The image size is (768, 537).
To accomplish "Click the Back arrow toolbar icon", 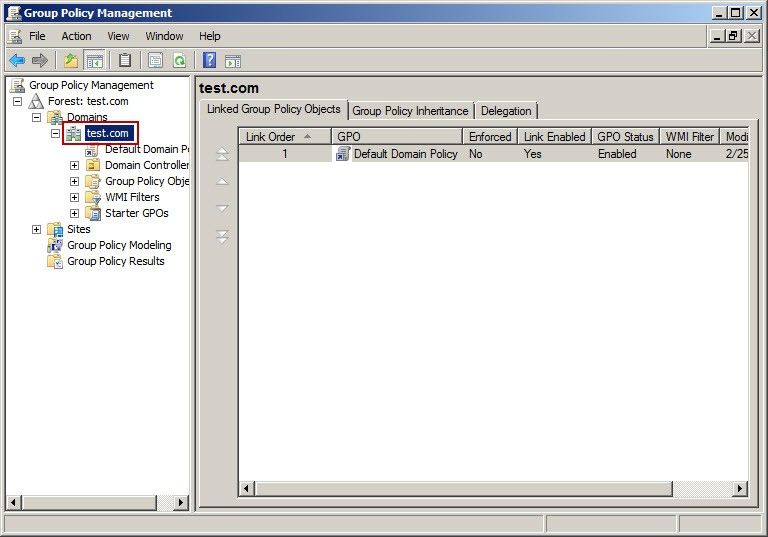I will (17, 61).
